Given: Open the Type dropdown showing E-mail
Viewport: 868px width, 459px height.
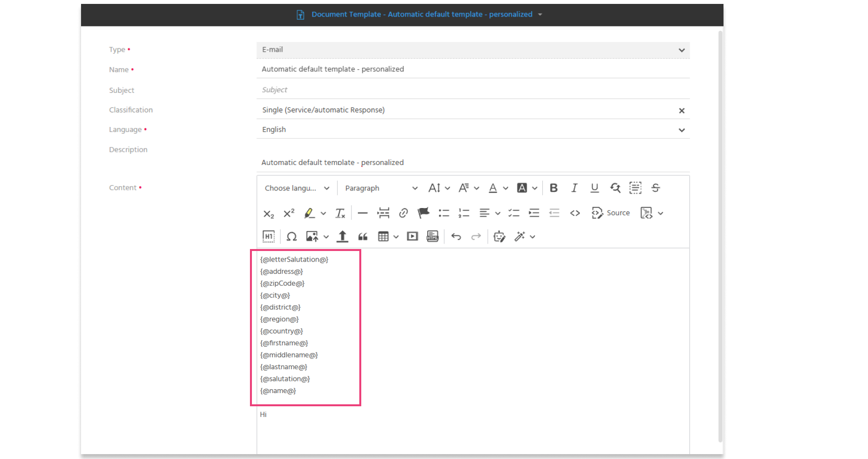Looking at the screenshot, I should point(473,50).
